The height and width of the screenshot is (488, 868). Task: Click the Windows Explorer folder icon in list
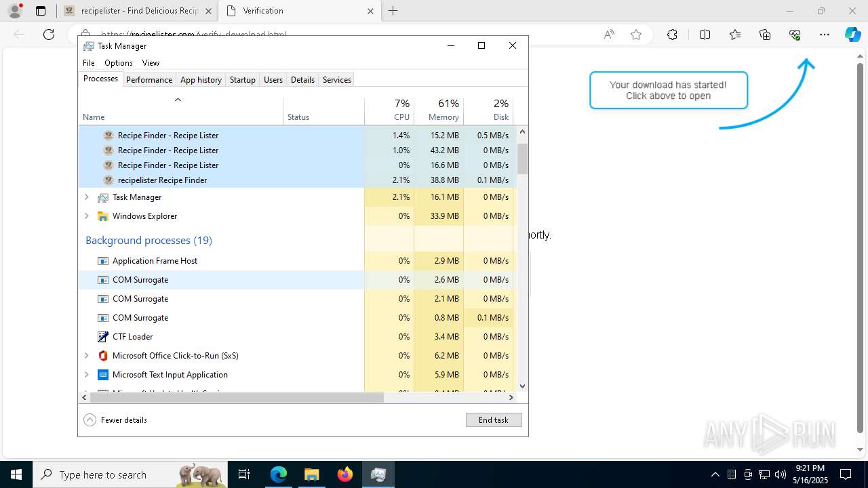tap(103, 216)
